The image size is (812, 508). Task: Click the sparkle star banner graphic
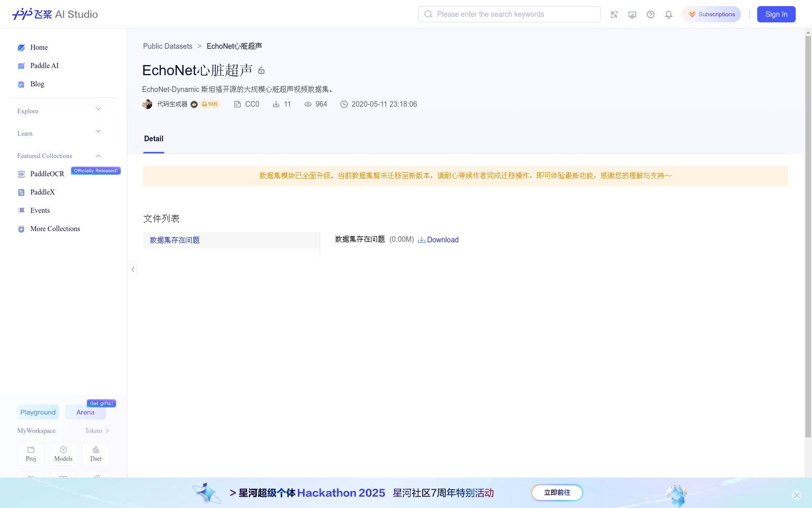[207, 493]
